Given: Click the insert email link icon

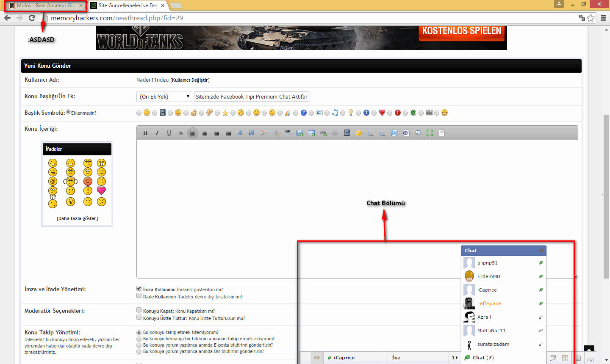Looking at the screenshot, I should coord(311,133).
